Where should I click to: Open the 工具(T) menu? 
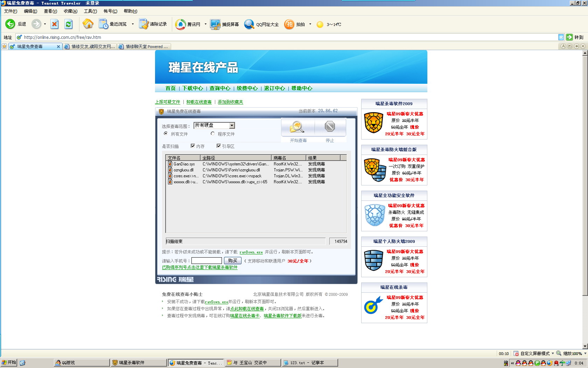[90, 11]
